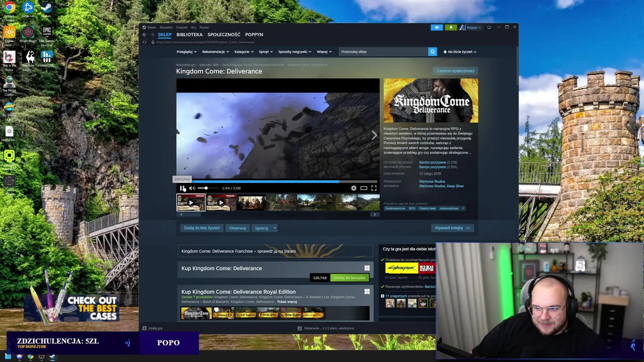Open The Planet Crafter desktop icon

tap(9, 85)
